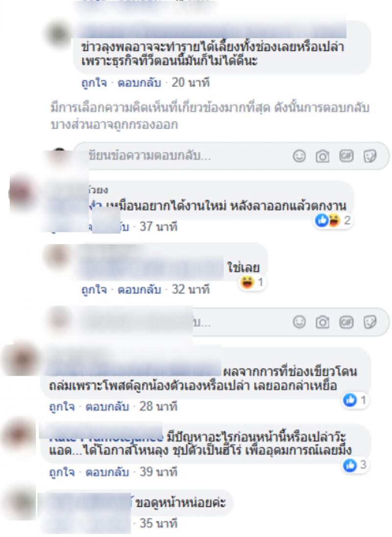Insert GIF in upper reply box

click(346, 156)
